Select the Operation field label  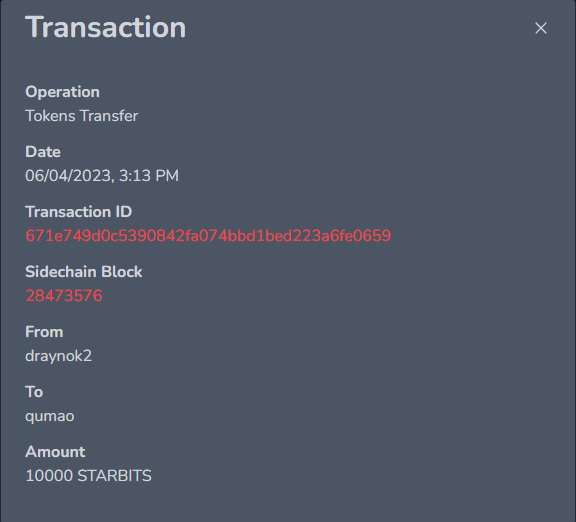coord(62,92)
